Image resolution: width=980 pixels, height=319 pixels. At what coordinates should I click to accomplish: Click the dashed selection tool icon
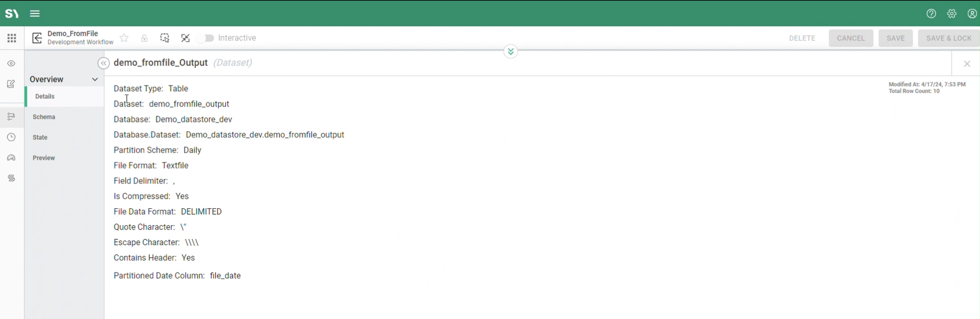[x=165, y=38]
